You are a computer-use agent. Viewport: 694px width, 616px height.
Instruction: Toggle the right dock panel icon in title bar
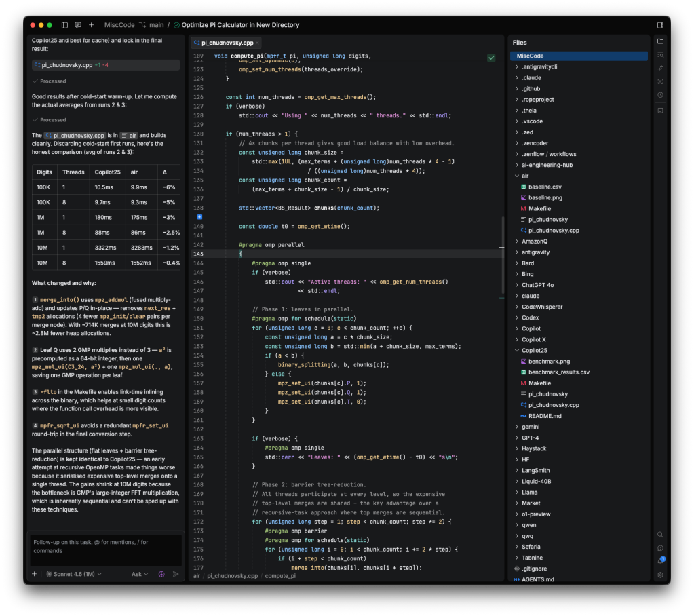pyautogui.click(x=660, y=25)
